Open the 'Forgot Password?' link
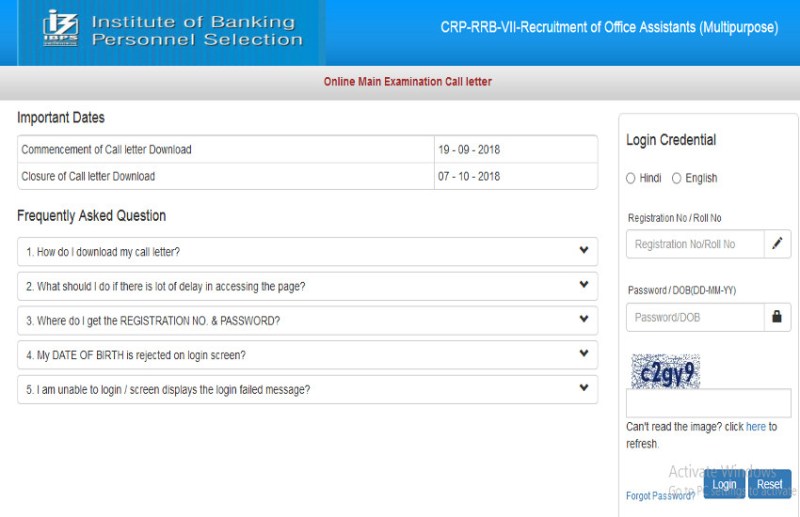Viewport: 800px width, 517px height. click(660, 496)
